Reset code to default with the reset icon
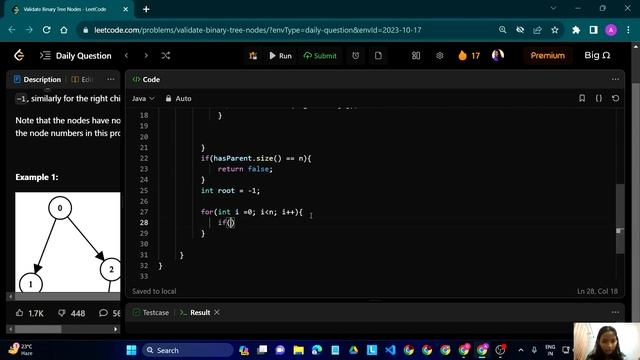640x360 pixels. tap(616, 98)
